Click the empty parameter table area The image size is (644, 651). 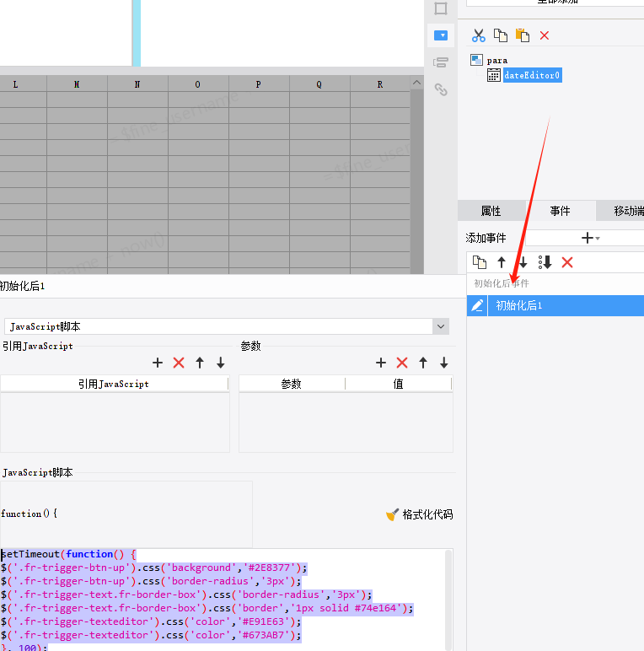(346, 422)
